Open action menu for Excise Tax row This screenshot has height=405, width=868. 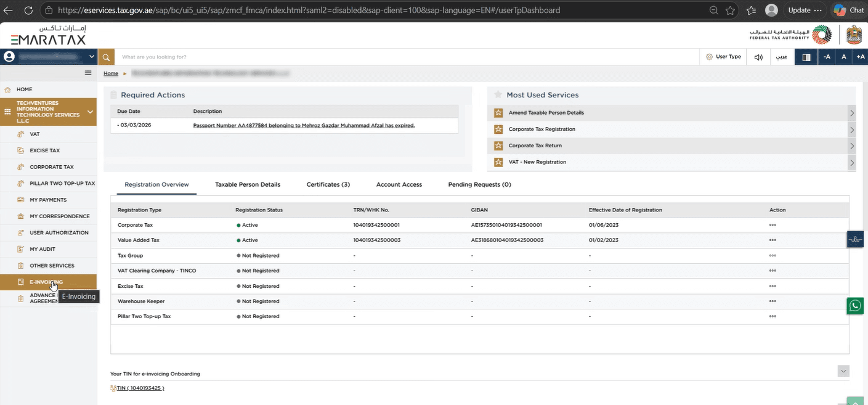773,286
